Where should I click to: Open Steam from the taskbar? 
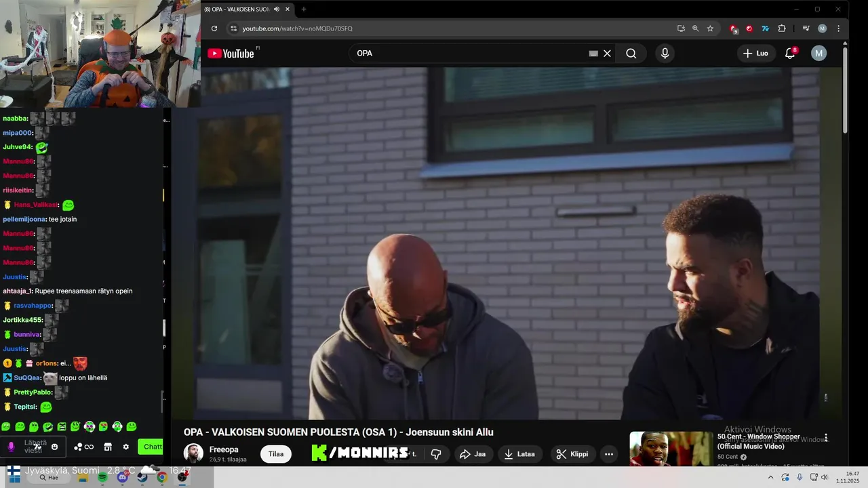142,477
